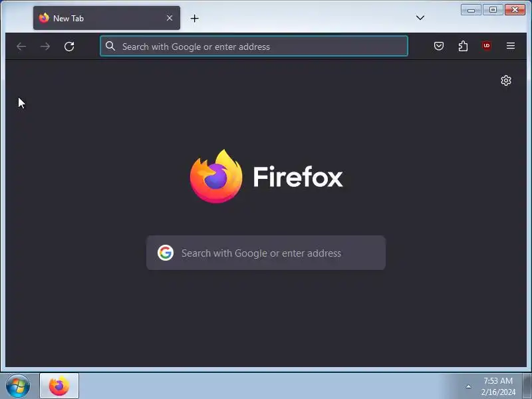This screenshot has width=532, height=399.
Task: Click the magnifier icon in address bar
Action: tap(110, 46)
